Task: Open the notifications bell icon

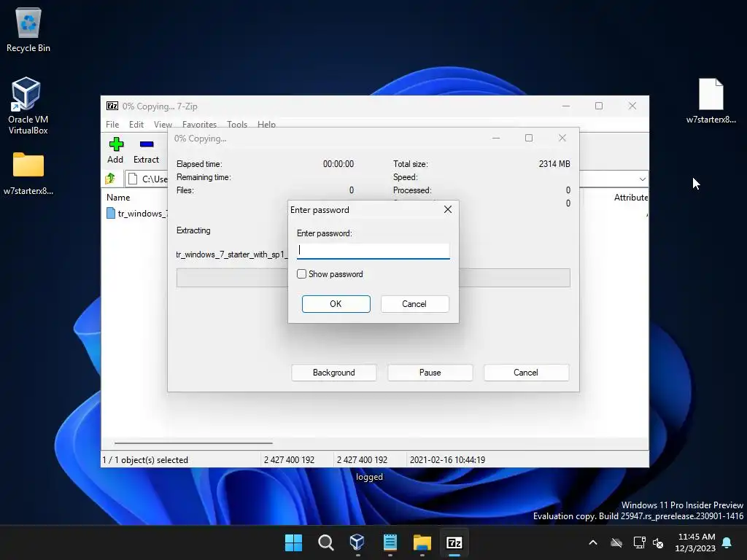Action: 727,542
